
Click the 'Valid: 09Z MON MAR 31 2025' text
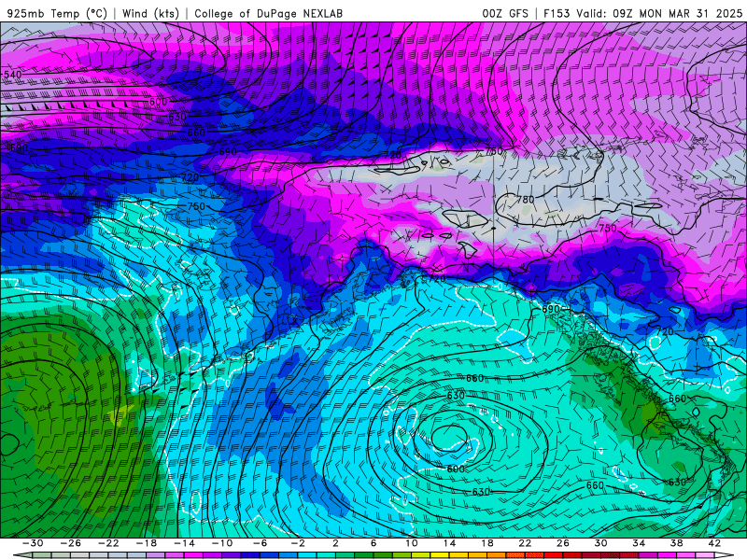(x=659, y=13)
